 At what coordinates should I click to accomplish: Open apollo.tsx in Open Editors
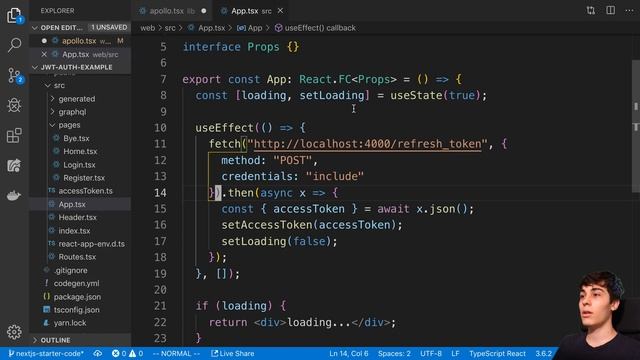click(81, 41)
